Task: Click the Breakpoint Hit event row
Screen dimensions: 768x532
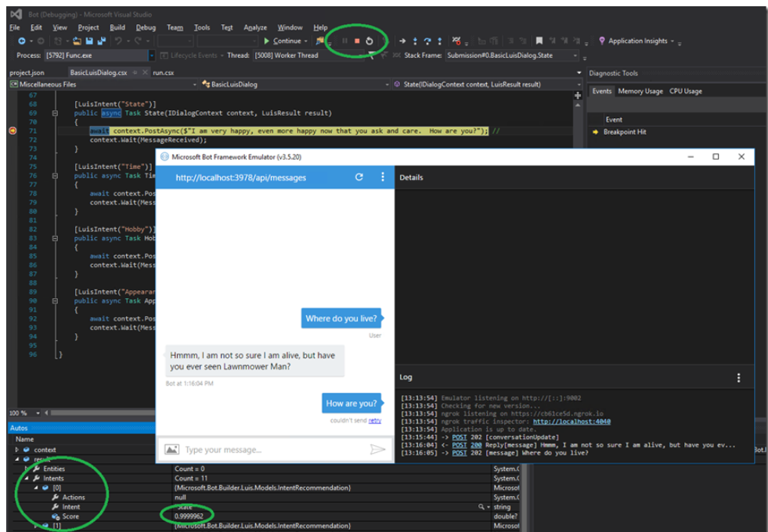Action: (625, 131)
